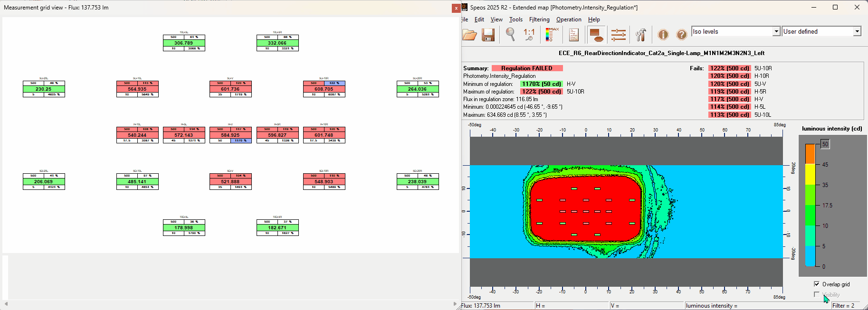
Task: Open the View menu
Action: point(496,19)
